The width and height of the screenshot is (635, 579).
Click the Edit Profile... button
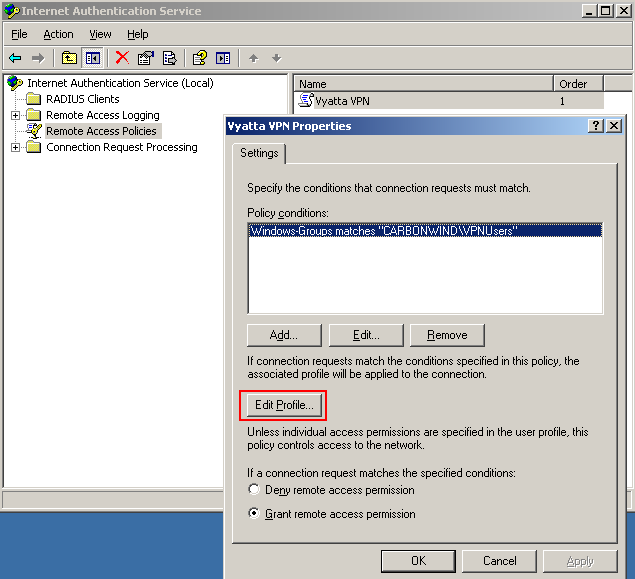tap(284, 405)
